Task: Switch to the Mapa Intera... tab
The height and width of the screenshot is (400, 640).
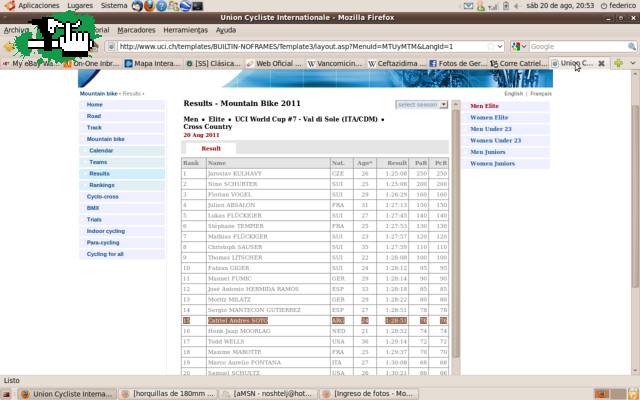Action: [152, 64]
